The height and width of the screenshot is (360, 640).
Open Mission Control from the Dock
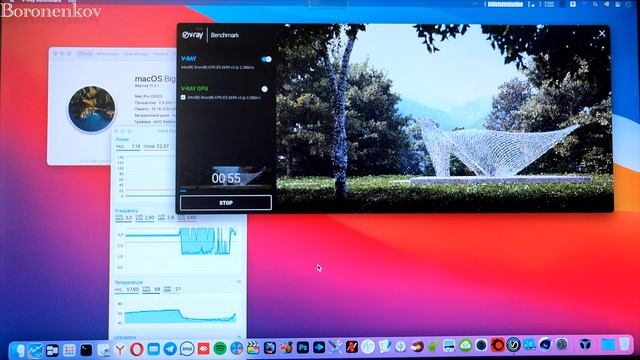pyautogui.click(x=52, y=350)
